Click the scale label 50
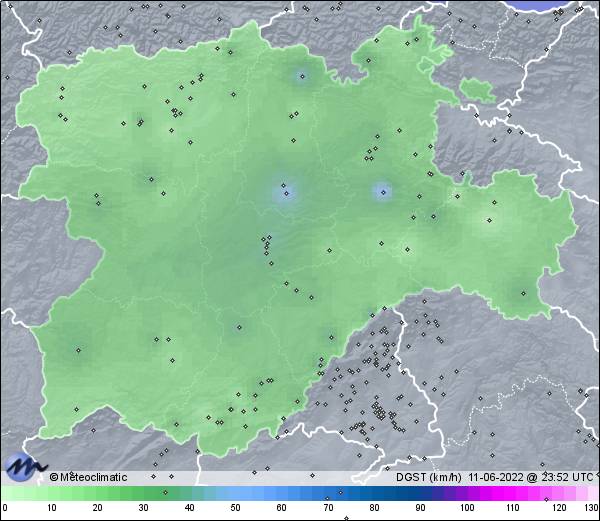 (236, 508)
